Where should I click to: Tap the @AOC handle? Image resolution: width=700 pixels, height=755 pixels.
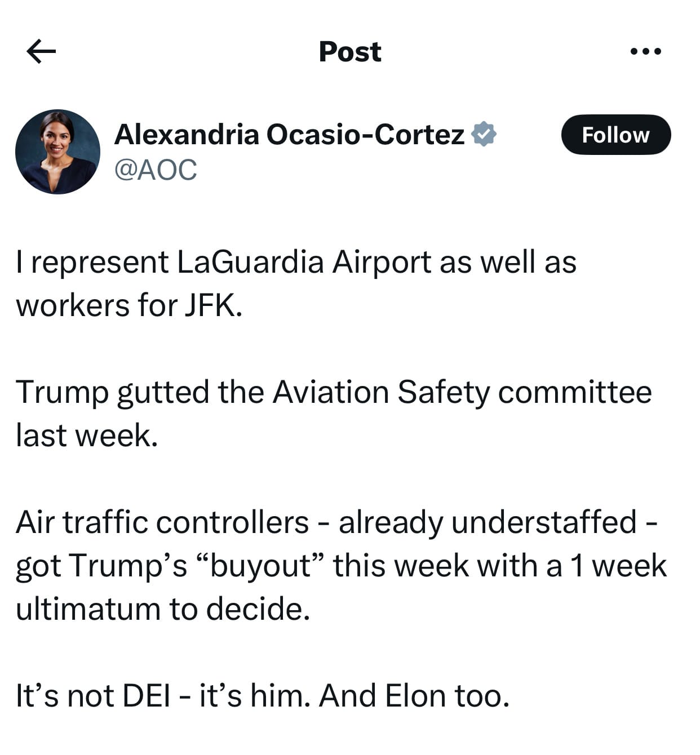tap(156, 170)
